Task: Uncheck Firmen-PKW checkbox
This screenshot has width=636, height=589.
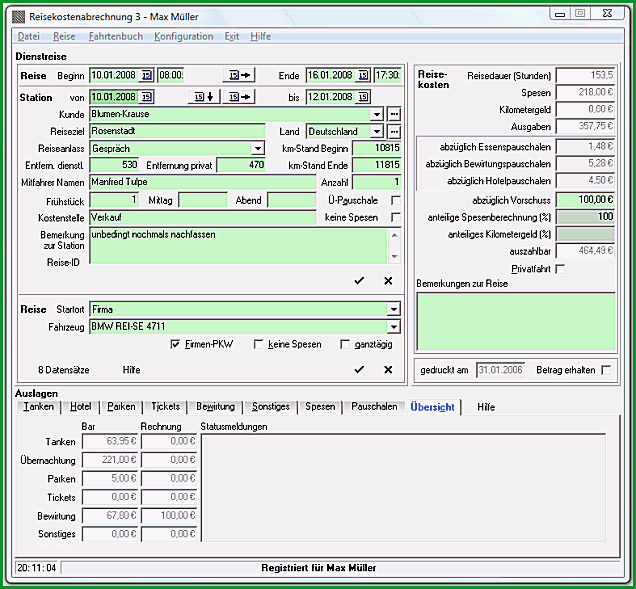Action: coord(175,344)
